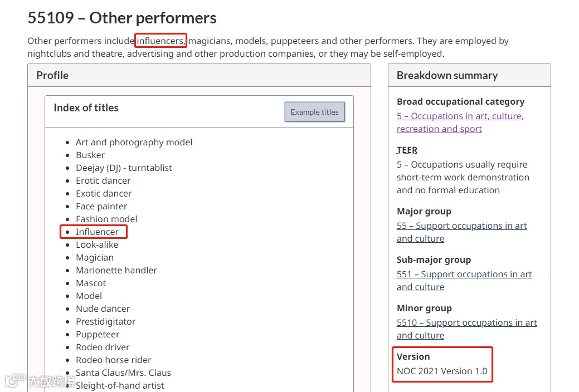Select 'Influencer' in the titles list
Viewport: 579px width, 392px height.
(x=97, y=232)
